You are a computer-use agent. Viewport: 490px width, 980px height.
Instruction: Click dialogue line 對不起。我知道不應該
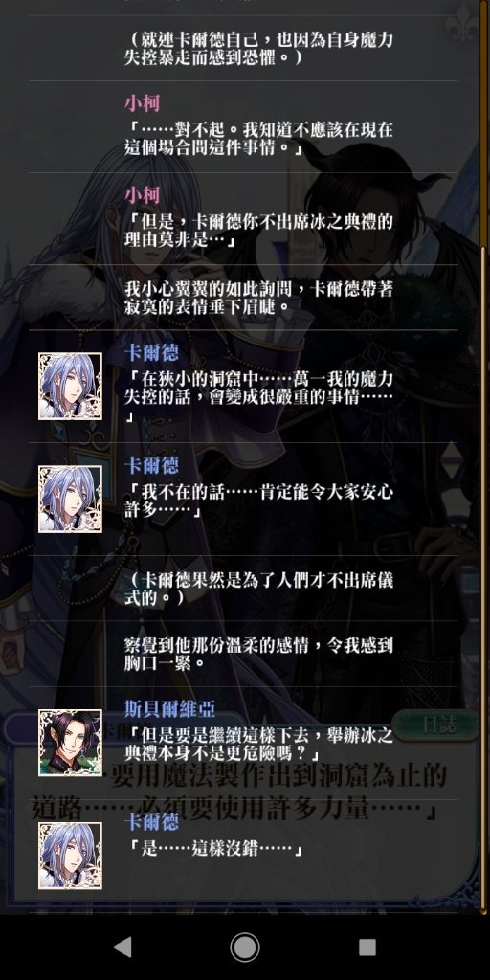click(259, 140)
